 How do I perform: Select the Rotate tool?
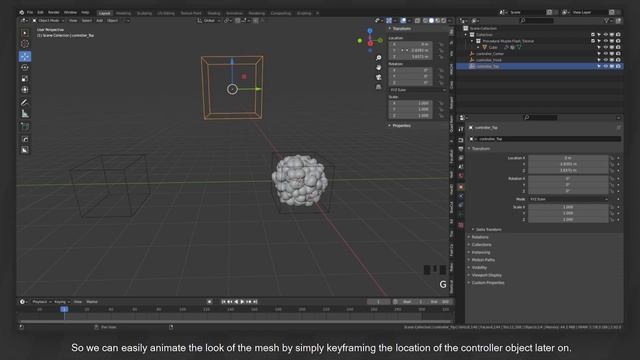(x=25, y=67)
